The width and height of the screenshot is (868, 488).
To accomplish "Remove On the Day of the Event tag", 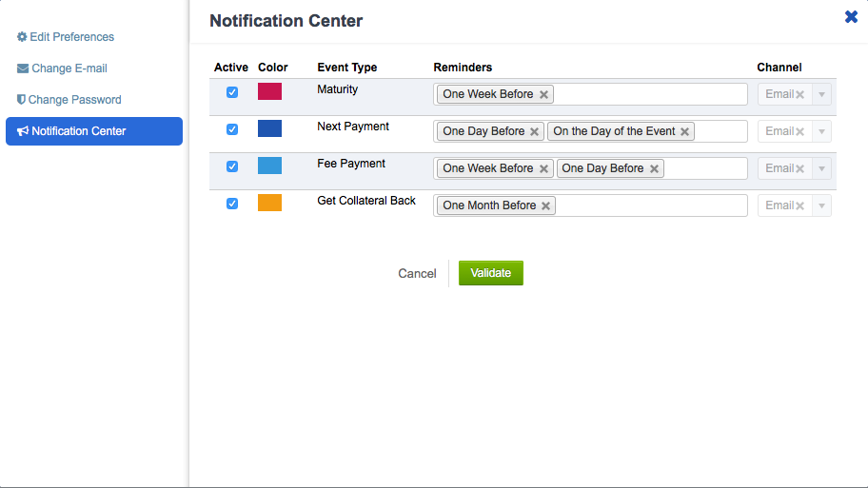I will tap(684, 131).
